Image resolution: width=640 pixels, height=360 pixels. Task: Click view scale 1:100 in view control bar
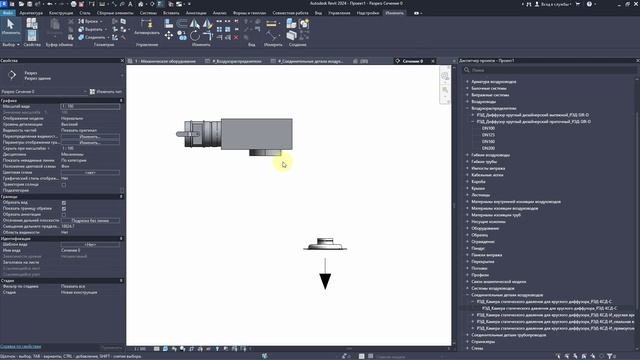pos(140,349)
